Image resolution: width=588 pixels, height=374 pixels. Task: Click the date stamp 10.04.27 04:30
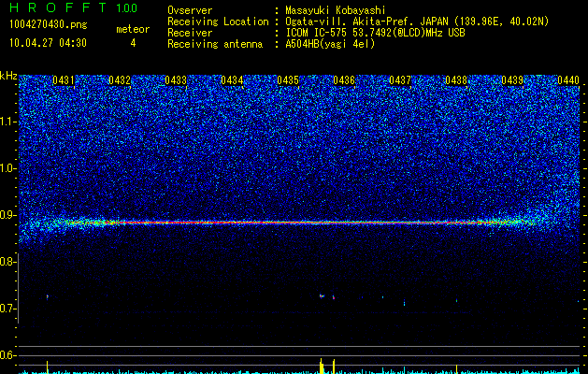48,43
